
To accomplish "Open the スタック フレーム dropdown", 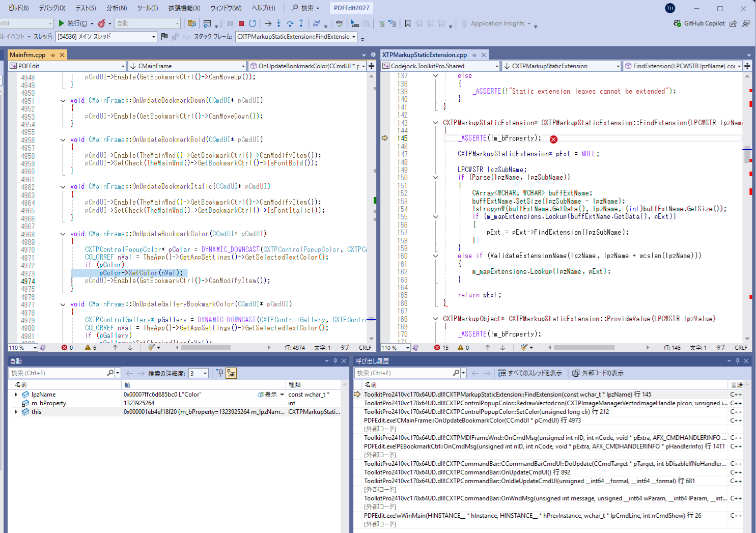I will coord(296,37).
